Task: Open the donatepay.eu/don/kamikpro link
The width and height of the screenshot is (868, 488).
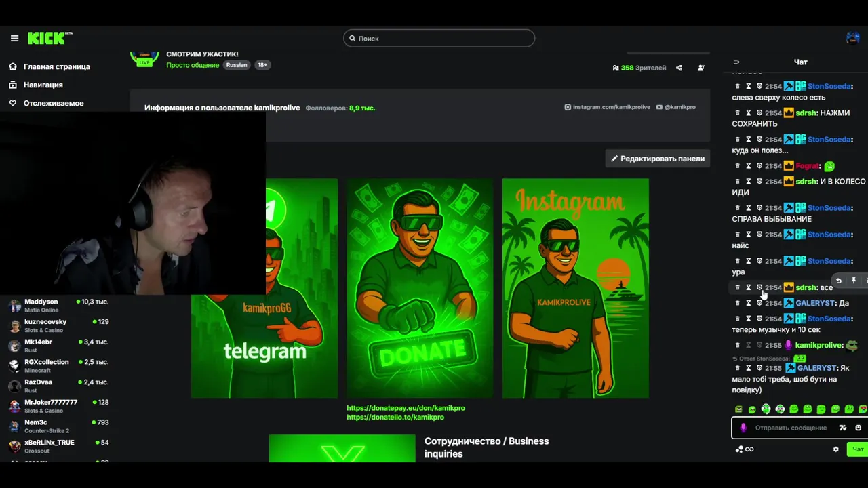Action: (x=406, y=408)
